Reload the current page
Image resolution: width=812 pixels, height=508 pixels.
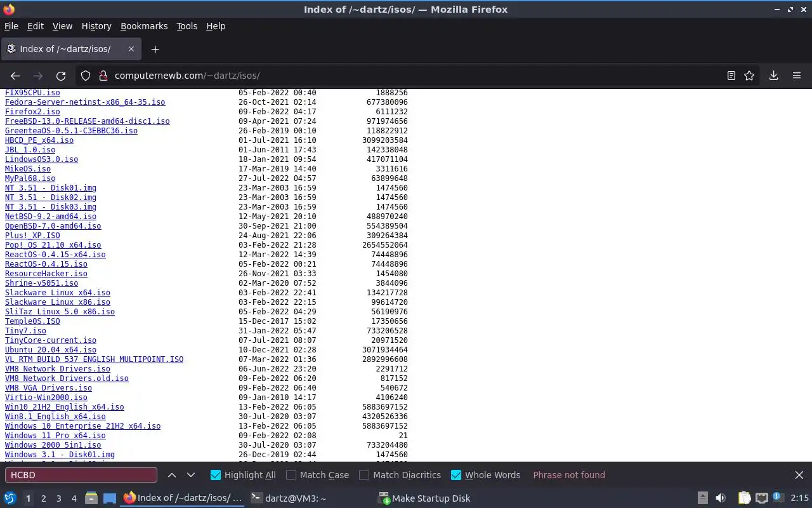point(61,76)
